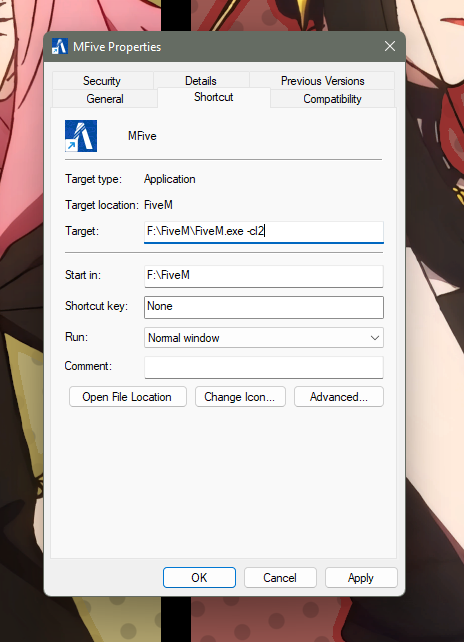The width and height of the screenshot is (464, 642).
Task: Click Open File Location button
Action: point(128,397)
